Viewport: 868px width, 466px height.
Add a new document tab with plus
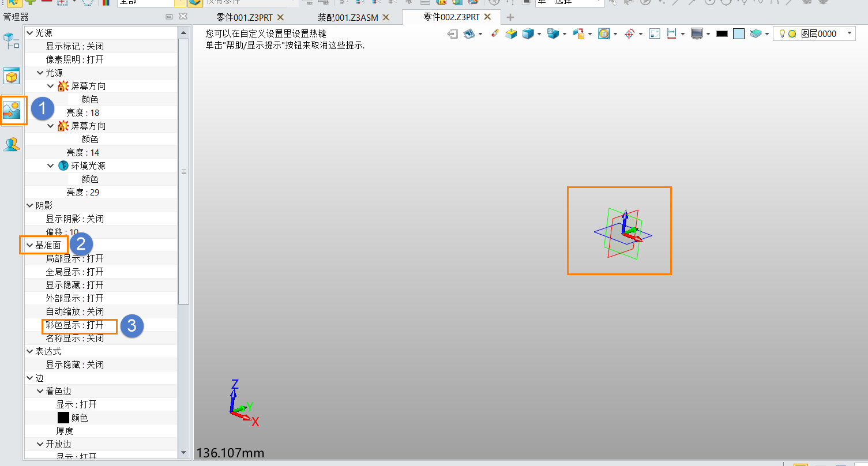tap(510, 17)
